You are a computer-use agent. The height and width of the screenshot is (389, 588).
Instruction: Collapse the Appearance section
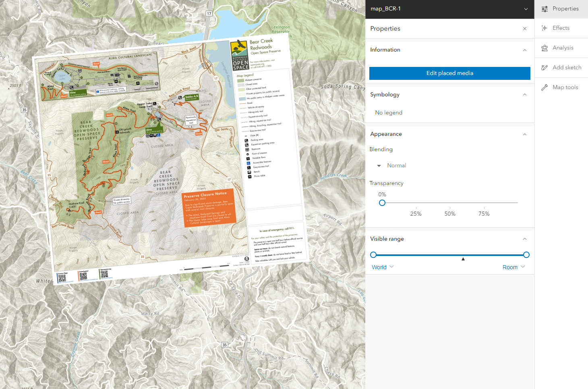tap(525, 134)
